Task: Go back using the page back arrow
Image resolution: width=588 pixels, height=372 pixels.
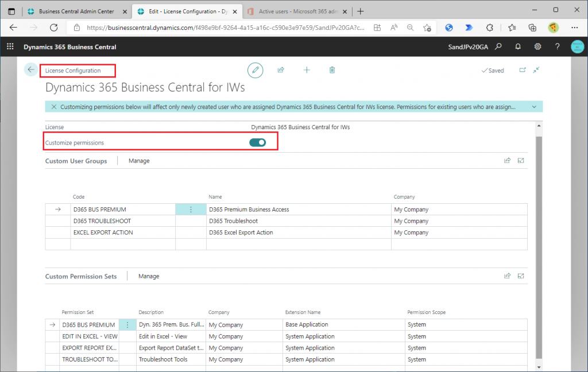Action: click(x=31, y=70)
